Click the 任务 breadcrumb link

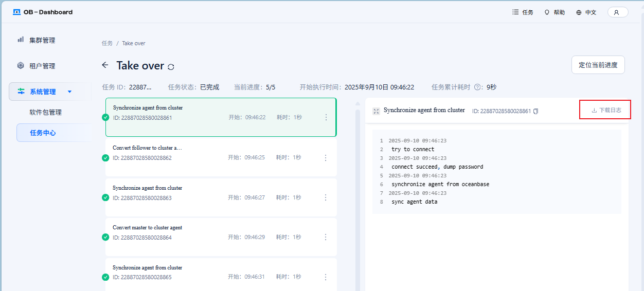tap(107, 43)
